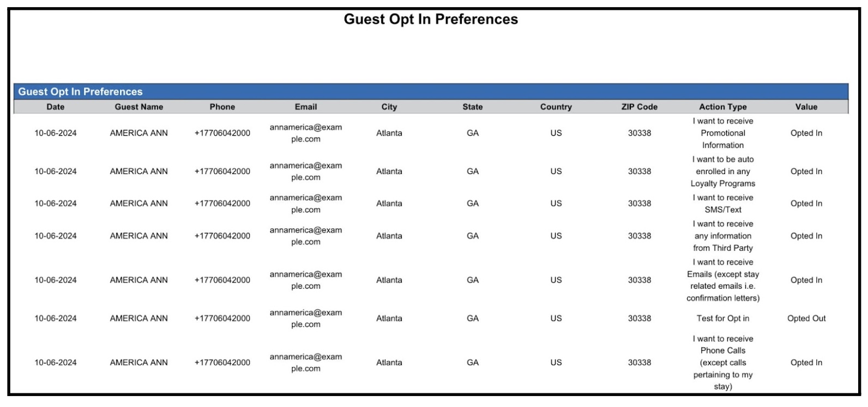This screenshot has width=868, height=407.
Task: Select the Value column header
Action: pyautogui.click(x=806, y=107)
